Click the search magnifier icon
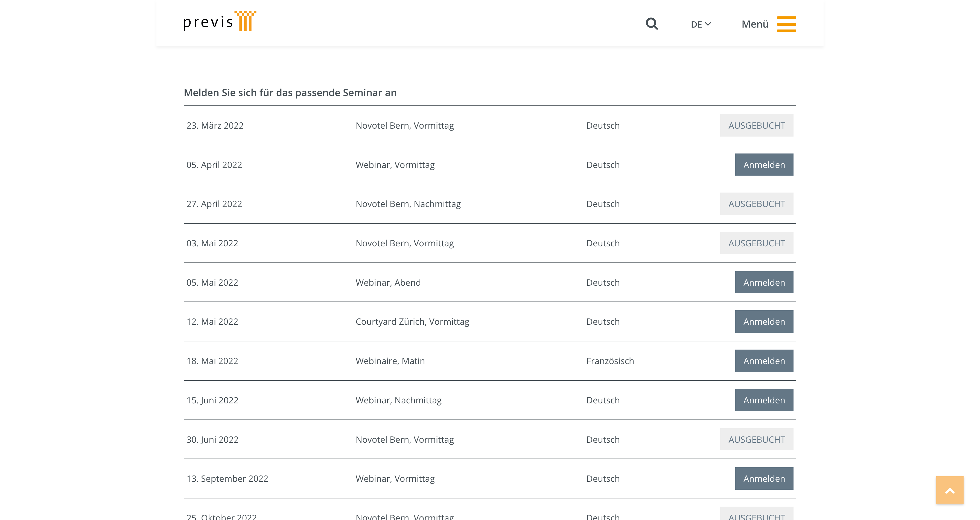The image size is (980, 520). (x=652, y=24)
